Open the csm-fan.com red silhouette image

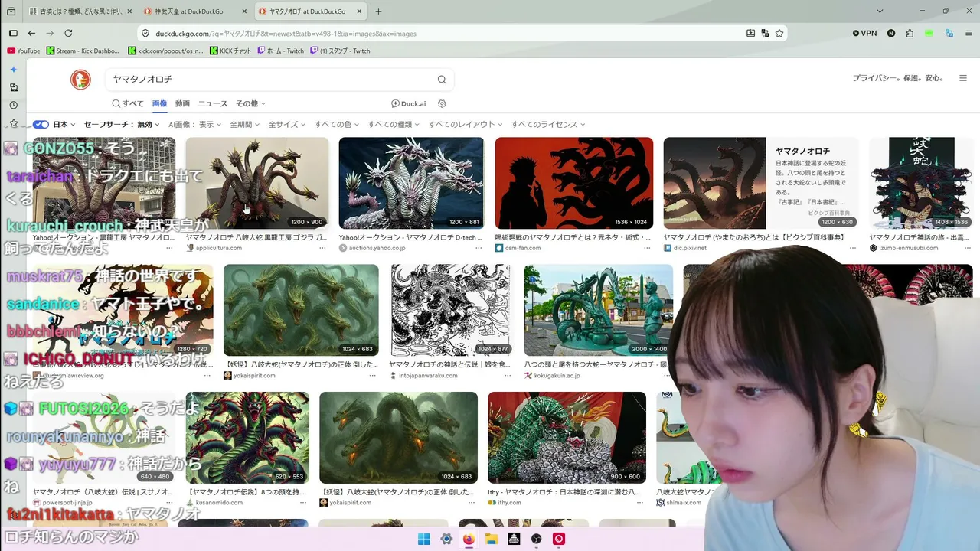[574, 183]
